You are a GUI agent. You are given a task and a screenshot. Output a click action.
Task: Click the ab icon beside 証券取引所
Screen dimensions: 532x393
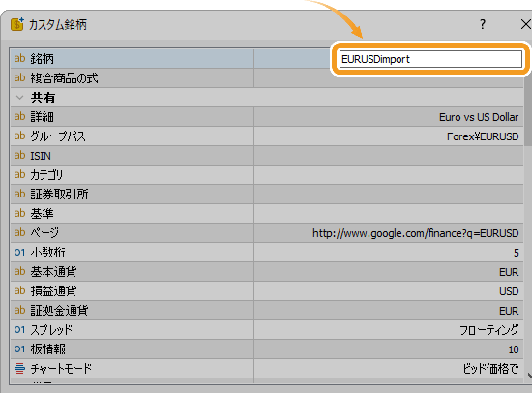pyautogui.click(x=20, y=194)
